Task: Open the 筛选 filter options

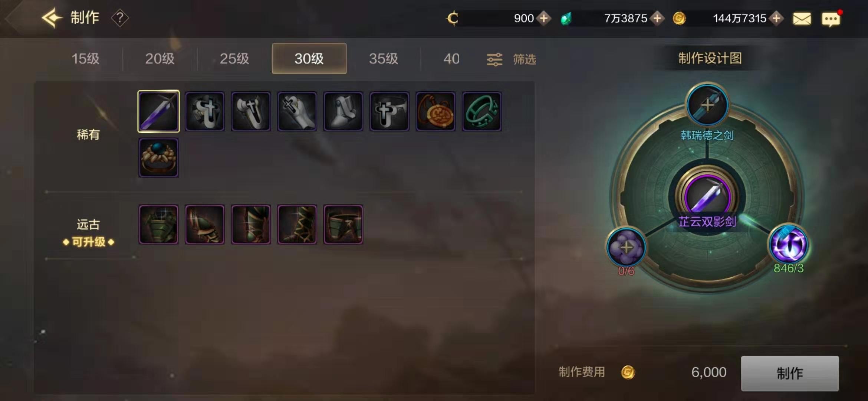Action: coord(512,59)
